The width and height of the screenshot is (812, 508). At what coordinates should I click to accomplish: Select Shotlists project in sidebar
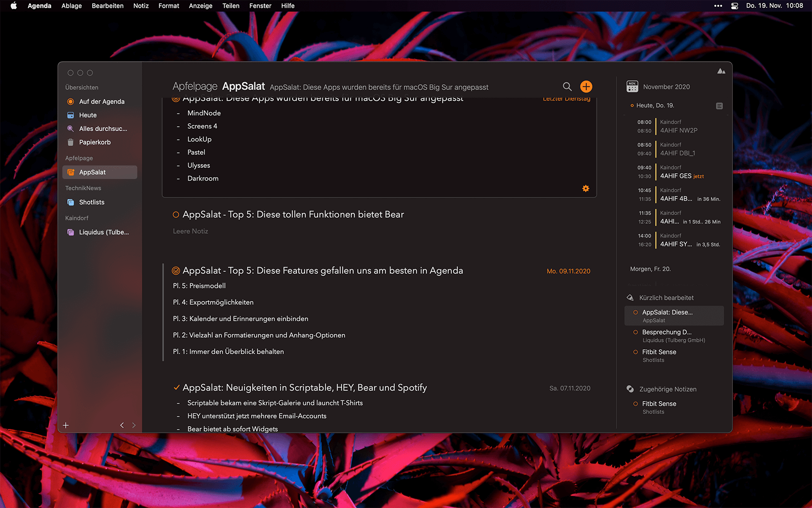(x=92, y=202)
